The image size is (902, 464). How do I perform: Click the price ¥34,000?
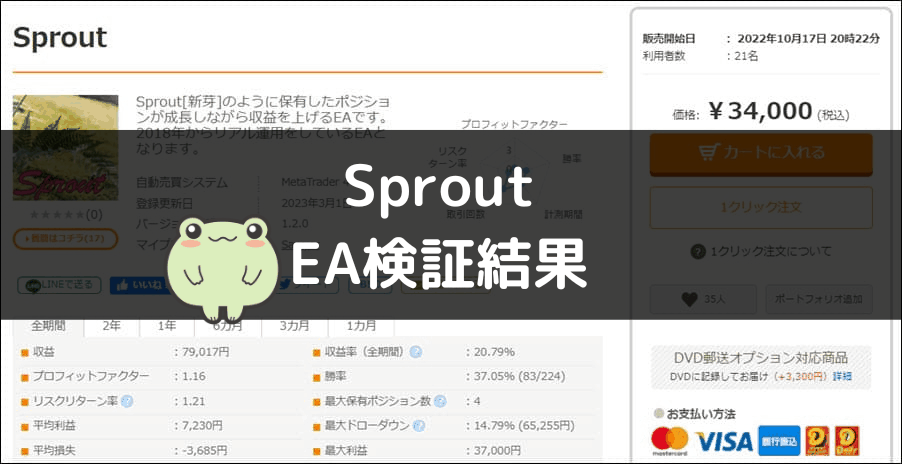tap(760, 110)
